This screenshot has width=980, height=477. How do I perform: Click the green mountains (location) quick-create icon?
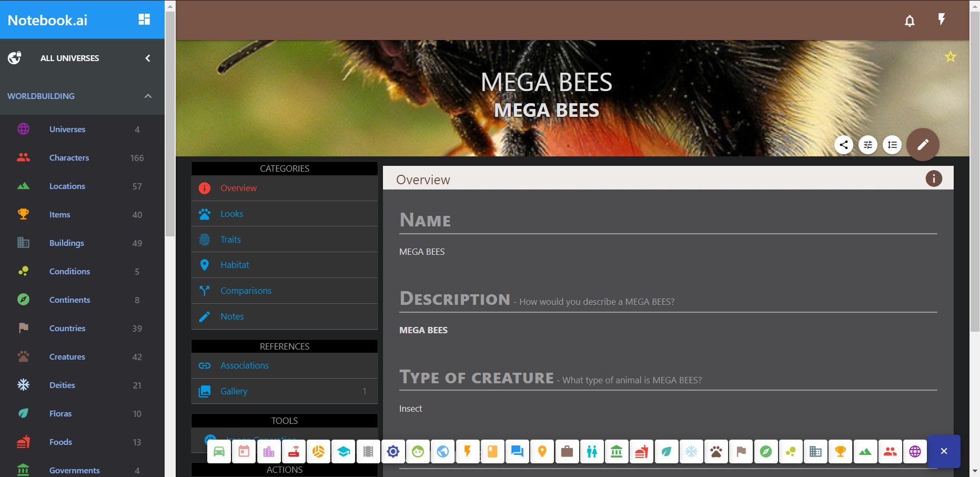tap(865, 452)
